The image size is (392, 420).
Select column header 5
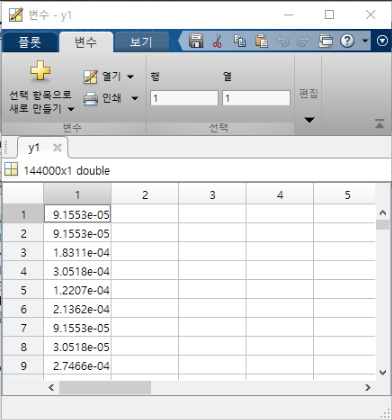[345, 195]
